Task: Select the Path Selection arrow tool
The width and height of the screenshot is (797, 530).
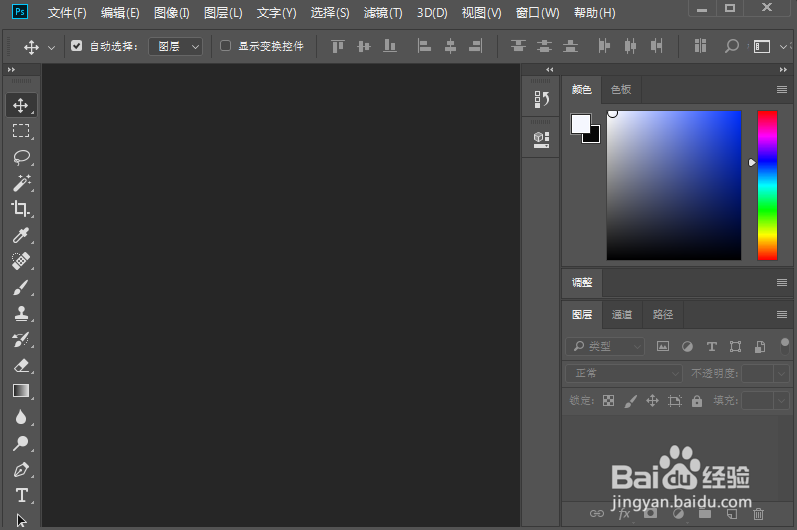Action: click(x=21, y=520)
